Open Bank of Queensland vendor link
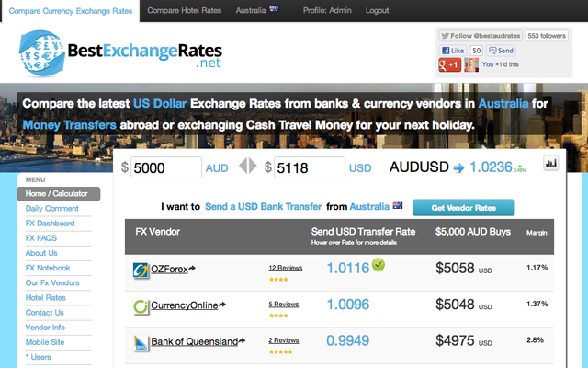Screen dimensions: 588x368 tap(194, 341)
